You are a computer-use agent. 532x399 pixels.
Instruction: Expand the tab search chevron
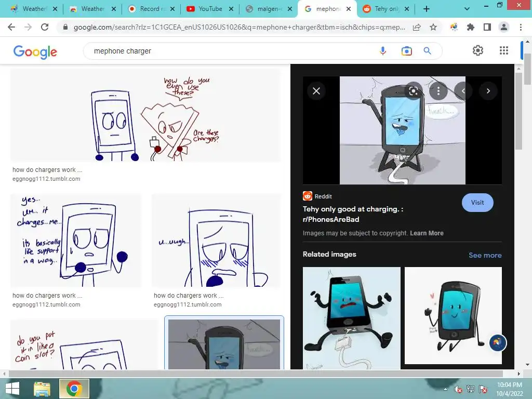(467, 9)
